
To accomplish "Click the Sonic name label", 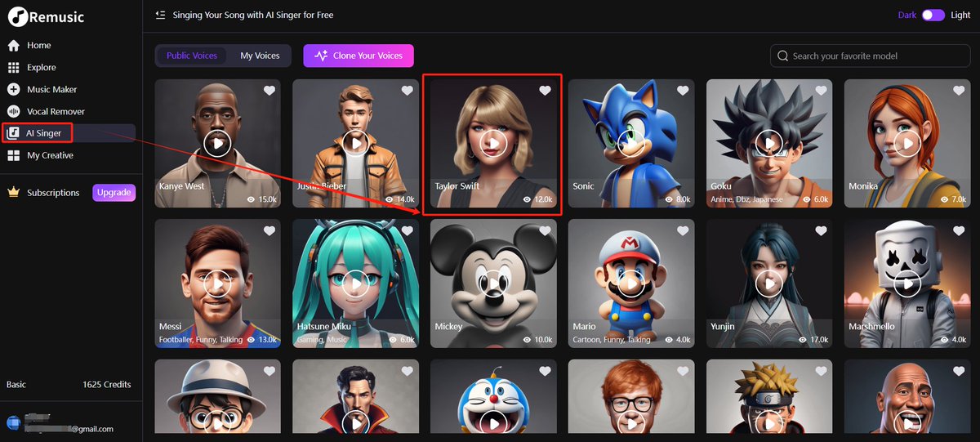I will pyautogui.click(x=584, y=186).
